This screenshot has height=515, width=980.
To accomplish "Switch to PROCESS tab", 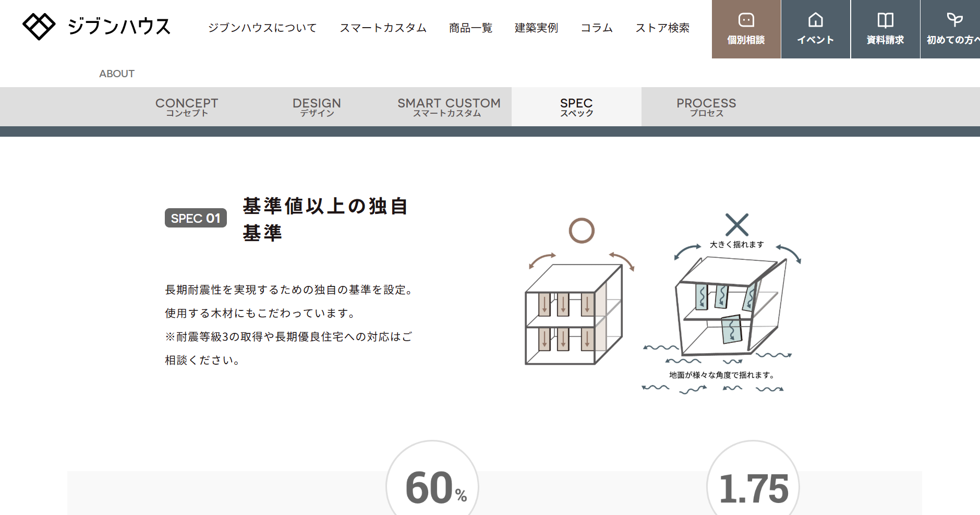I will coord(706,107).
